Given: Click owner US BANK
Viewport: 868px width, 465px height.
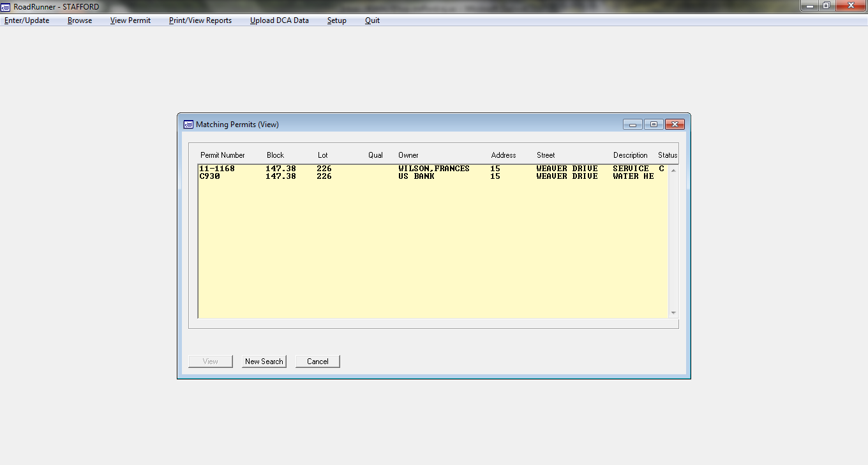Looking at the screenshot, I should (416, 176).
